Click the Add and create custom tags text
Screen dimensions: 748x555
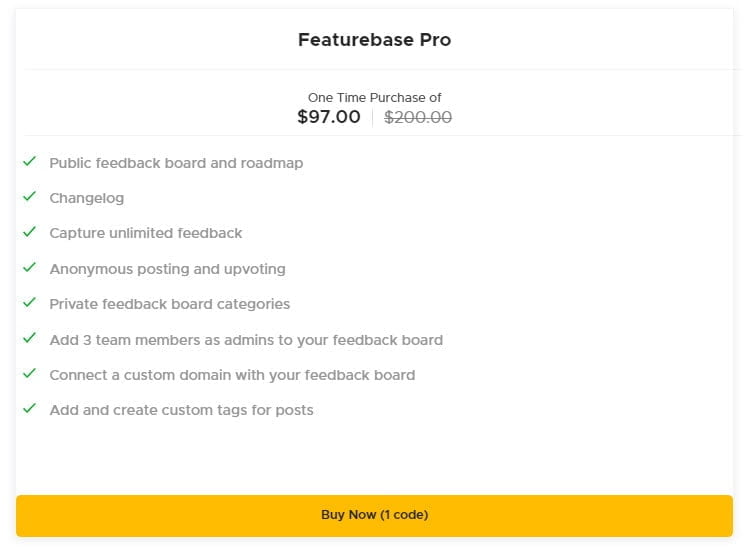click(181, 410)
